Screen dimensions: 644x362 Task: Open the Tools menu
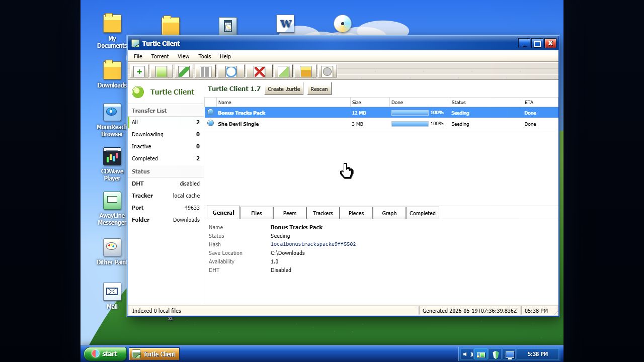(x=205, y=56)
